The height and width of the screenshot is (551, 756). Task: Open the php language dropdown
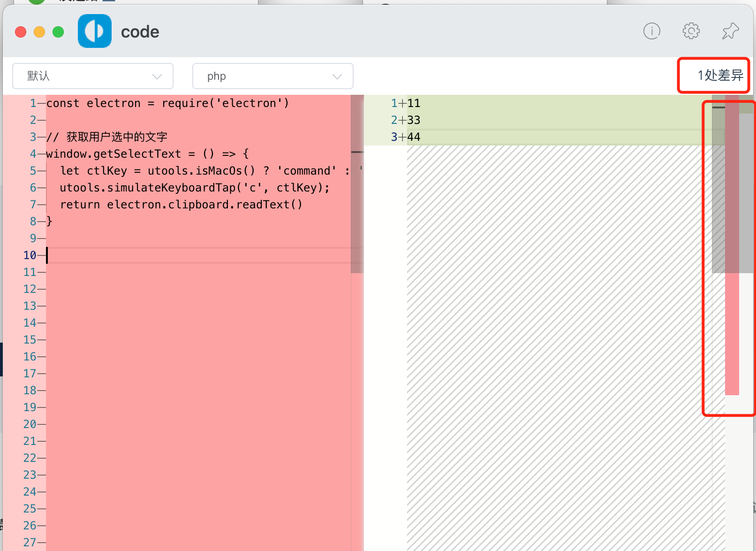[x=272, y=76]
